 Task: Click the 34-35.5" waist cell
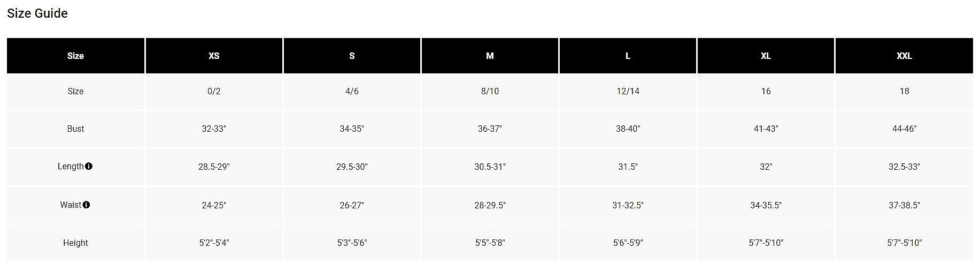click(766, 205)
